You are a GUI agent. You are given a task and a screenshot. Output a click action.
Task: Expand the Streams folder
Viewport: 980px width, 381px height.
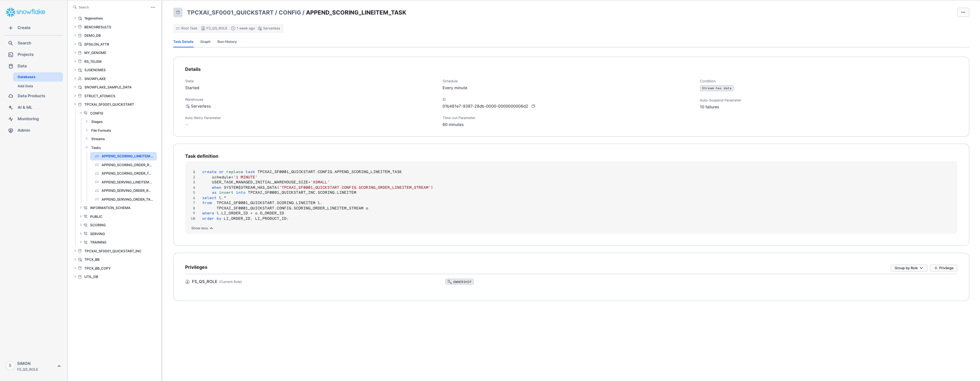coord(87,139)
